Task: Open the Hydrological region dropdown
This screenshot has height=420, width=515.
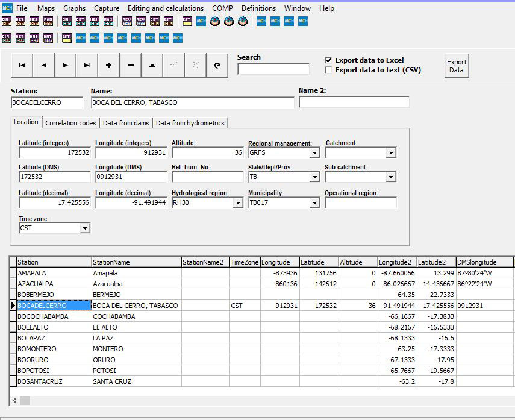Action: coord(238,203)
